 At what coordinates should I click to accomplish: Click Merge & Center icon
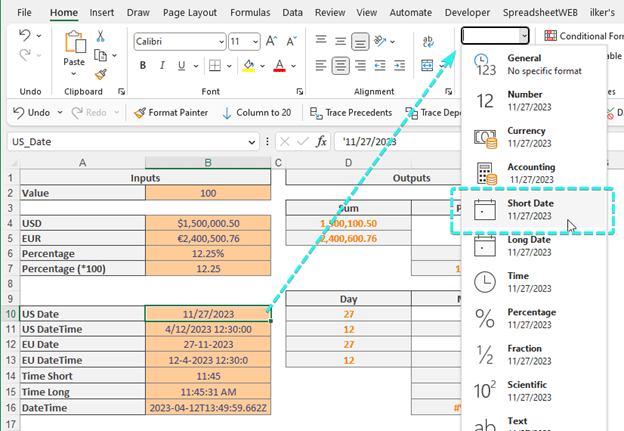tap(427, 65)
